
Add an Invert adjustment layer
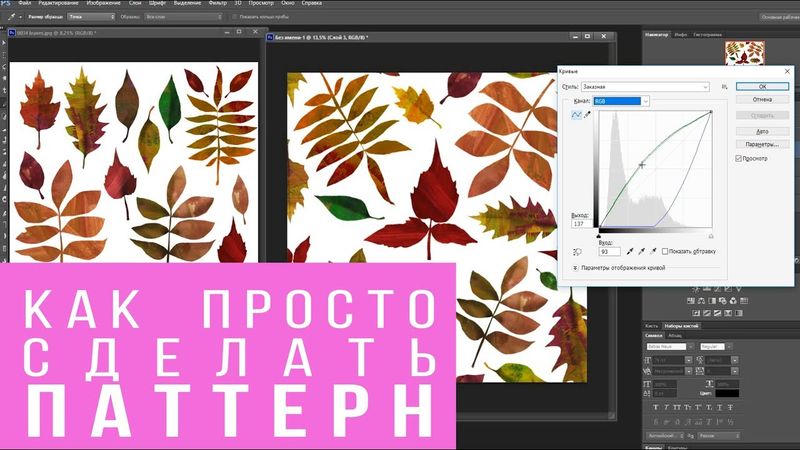coord(696,313)
